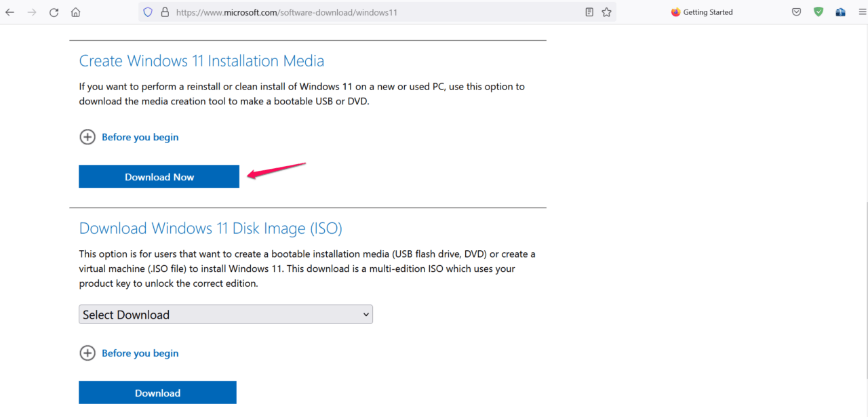Expand Before you begin under Disk Image
This screenshot has height=417, width=868.
coord(129,353)
